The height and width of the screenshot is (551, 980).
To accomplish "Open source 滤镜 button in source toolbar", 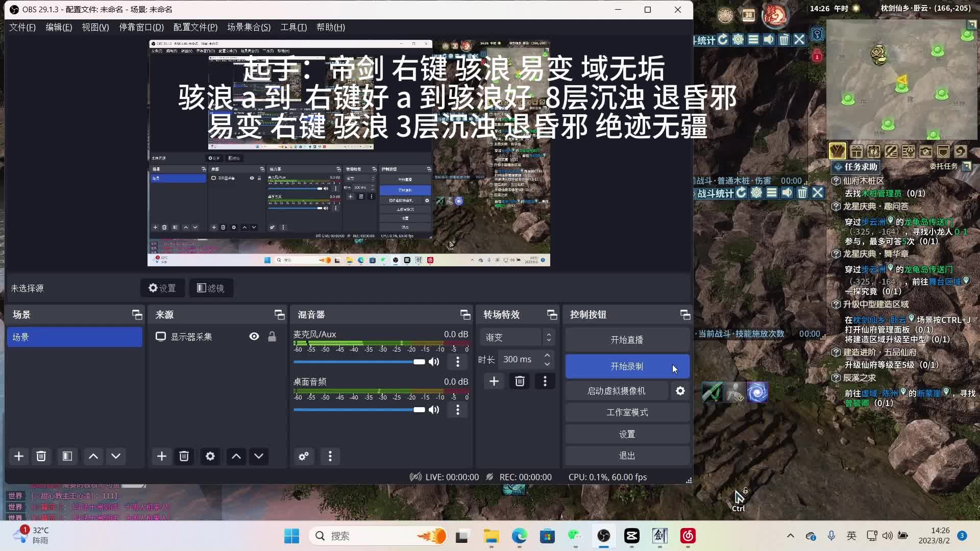I will point(211,288).
